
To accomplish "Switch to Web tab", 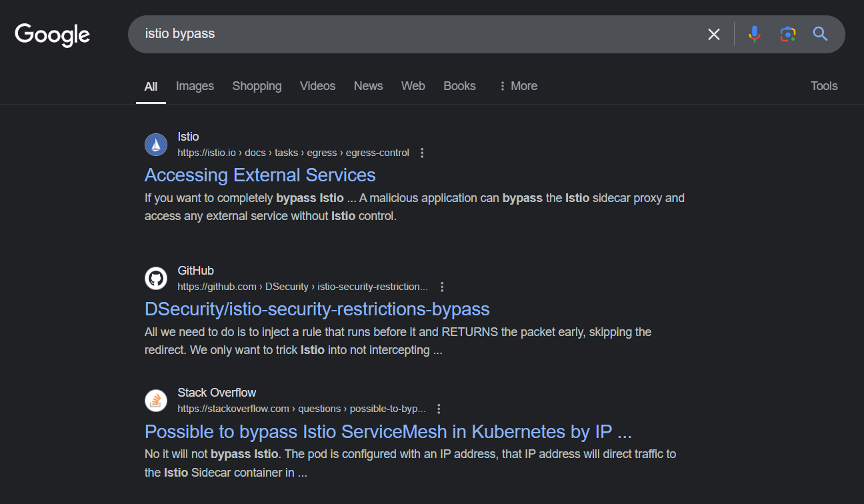I will click(413, 86).
